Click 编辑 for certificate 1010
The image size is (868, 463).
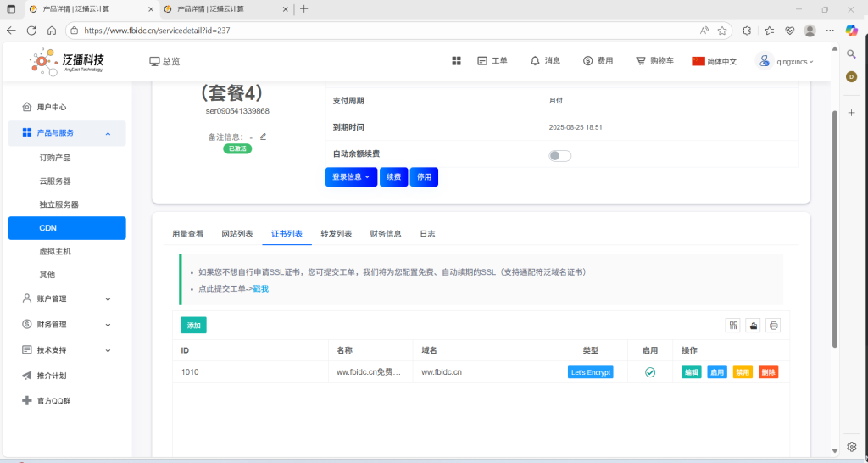tap(692, 372)
